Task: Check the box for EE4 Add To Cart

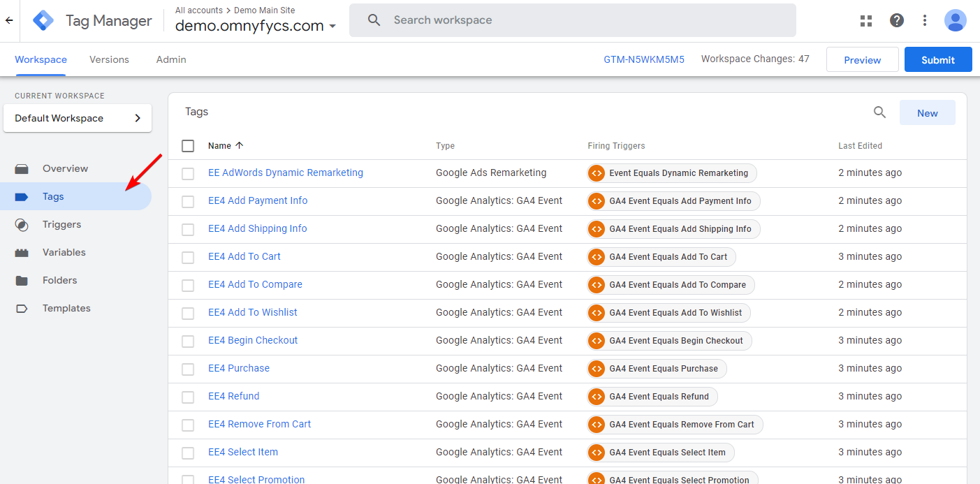Action: point(188,258)
